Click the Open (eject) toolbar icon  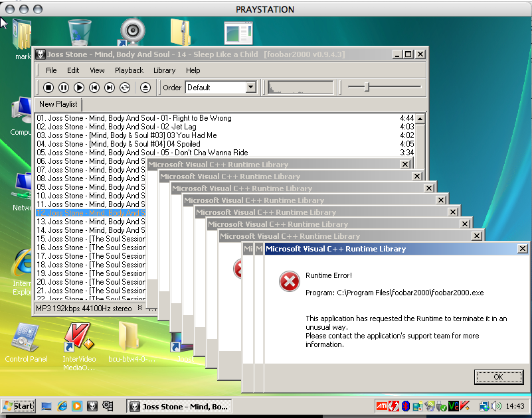[145, 88]
